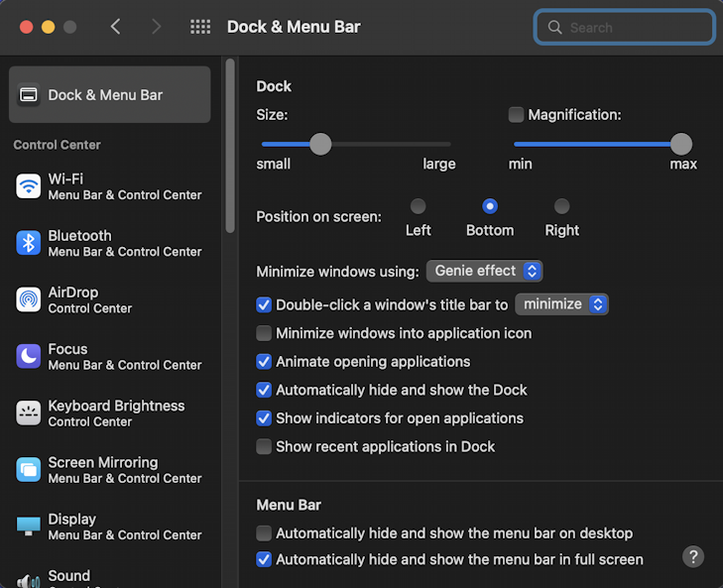Open help with the question mark button
This screenshot has width=723, height=588.
pos(693,556)
